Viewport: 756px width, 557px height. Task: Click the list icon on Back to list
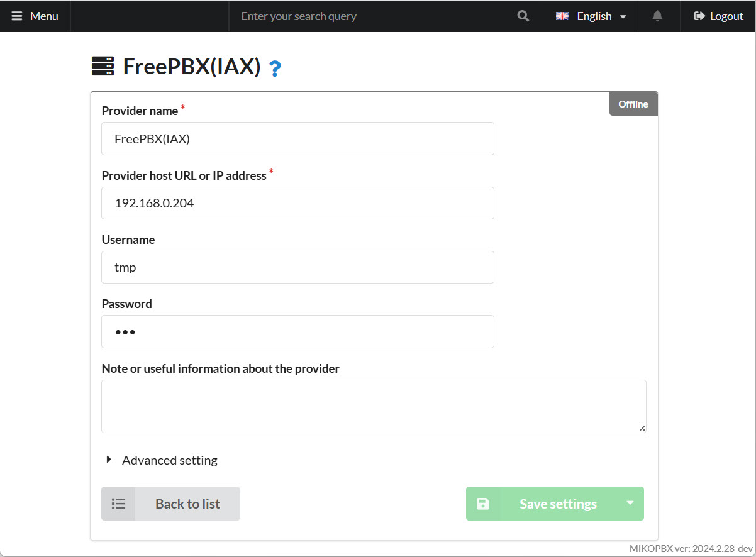point(118,504)
